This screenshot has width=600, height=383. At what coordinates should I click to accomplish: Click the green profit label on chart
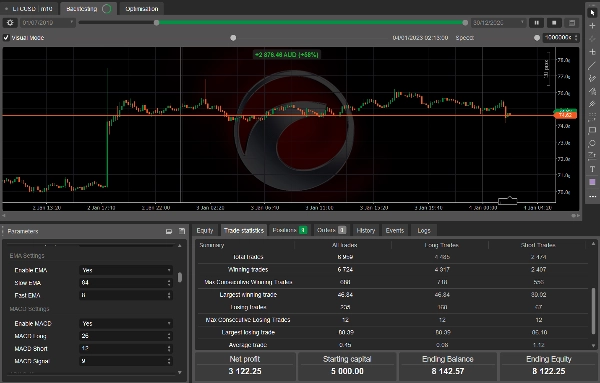click(287, 54)
